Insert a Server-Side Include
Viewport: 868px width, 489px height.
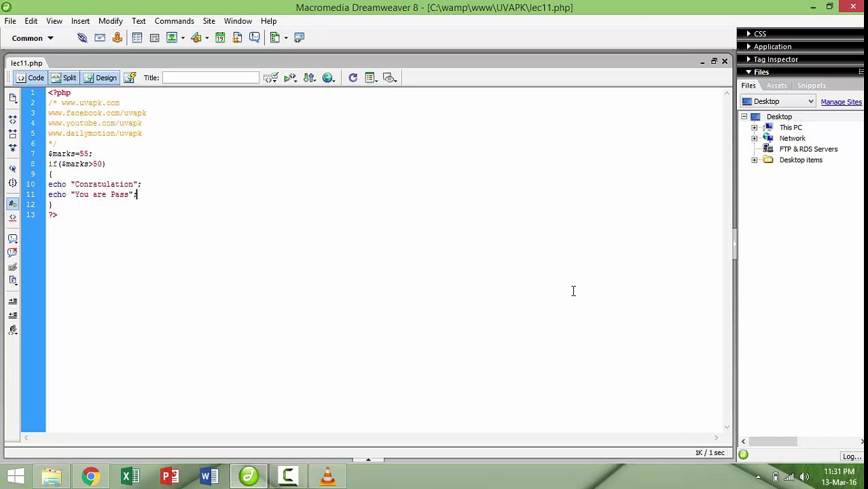[x=237, y=38]
